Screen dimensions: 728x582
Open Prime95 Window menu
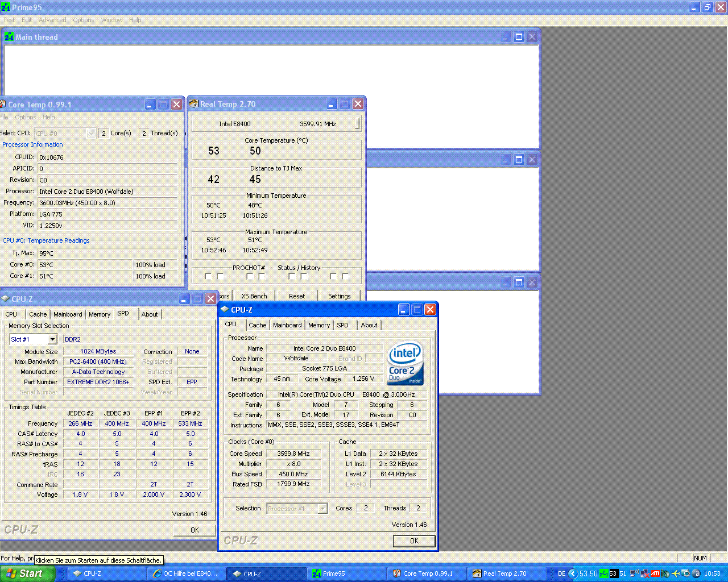(111, 20)
